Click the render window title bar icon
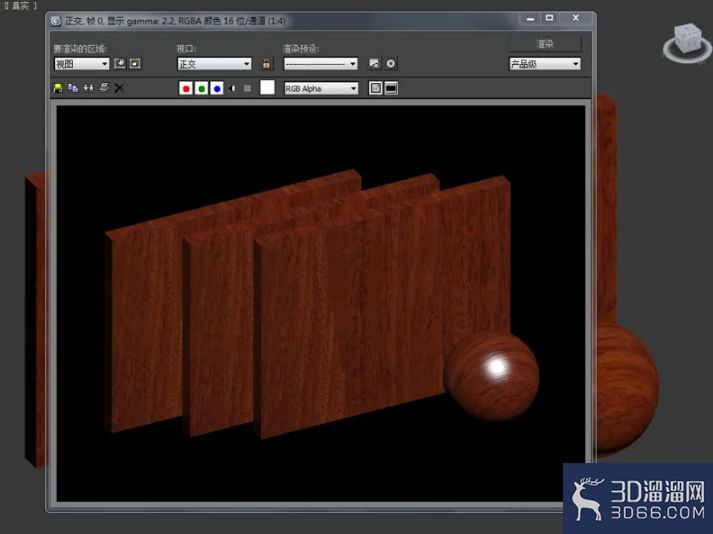Viewport: 713px width, 534px height. coord(56,21)
